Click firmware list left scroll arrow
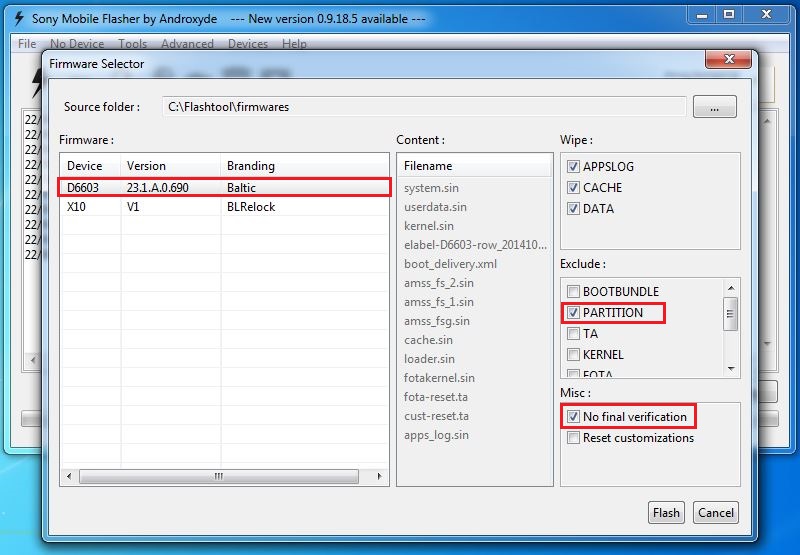Screen dimensions: 800x555 click(x=69, y=476)
